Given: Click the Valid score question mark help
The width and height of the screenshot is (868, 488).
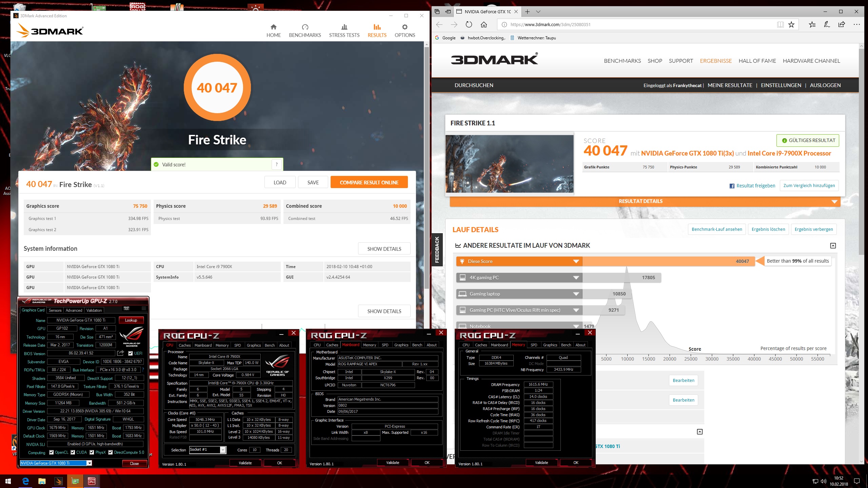Looking at the screenshot, I should click(277, 164).
